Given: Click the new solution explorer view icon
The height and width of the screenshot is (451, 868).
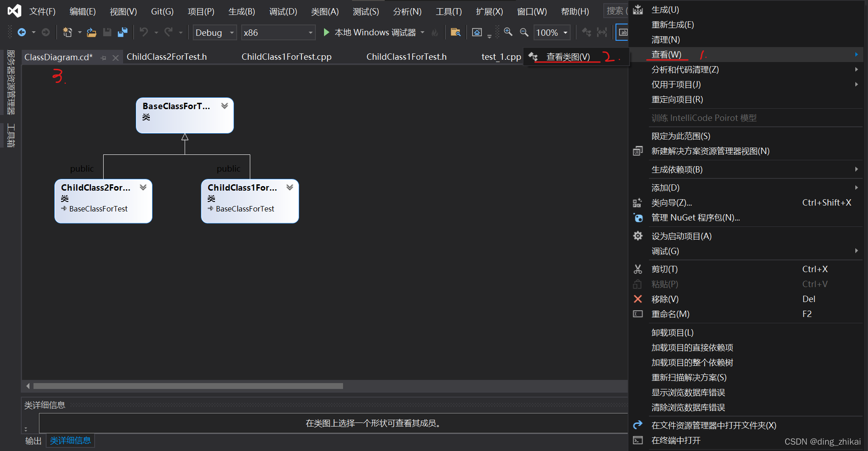Looking at the screenshot, I should click(638, 151).
